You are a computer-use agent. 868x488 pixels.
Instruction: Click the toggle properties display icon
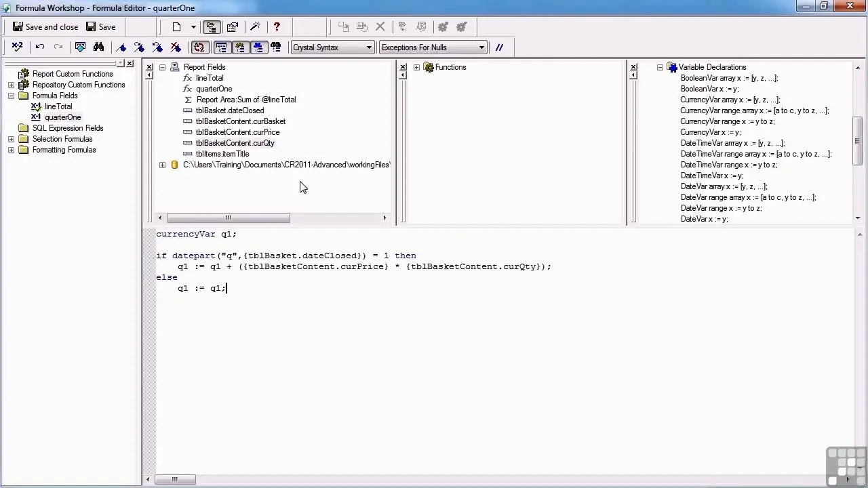coord(232,27)
